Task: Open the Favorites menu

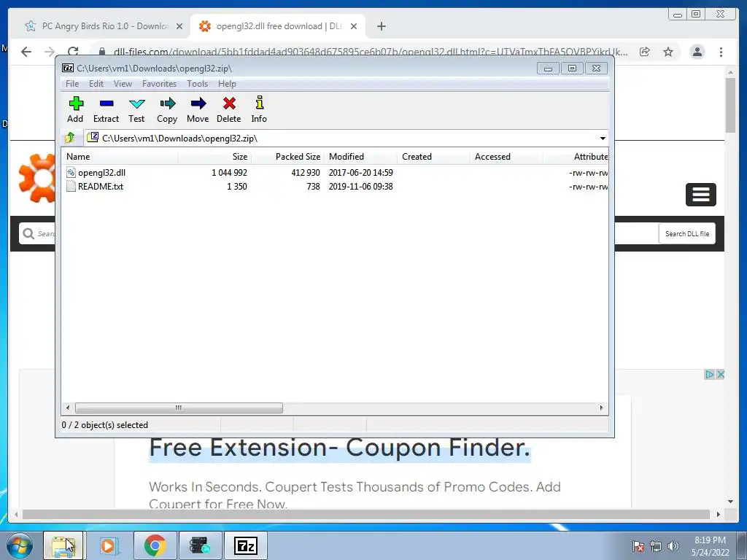Action: pyautogui.click(x=159, y=84)
